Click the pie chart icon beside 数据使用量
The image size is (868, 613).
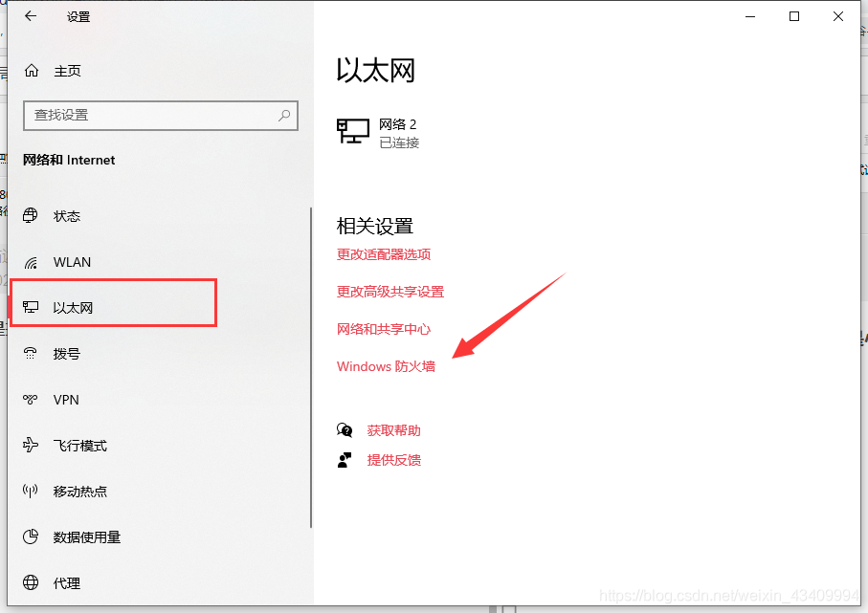pos(31,536)
